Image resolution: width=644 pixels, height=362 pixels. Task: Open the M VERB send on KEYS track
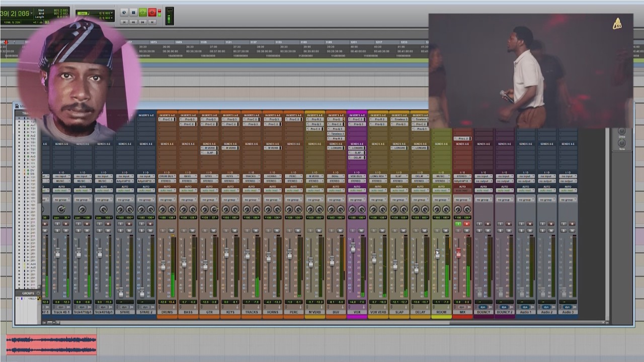(x=230, y=148)
